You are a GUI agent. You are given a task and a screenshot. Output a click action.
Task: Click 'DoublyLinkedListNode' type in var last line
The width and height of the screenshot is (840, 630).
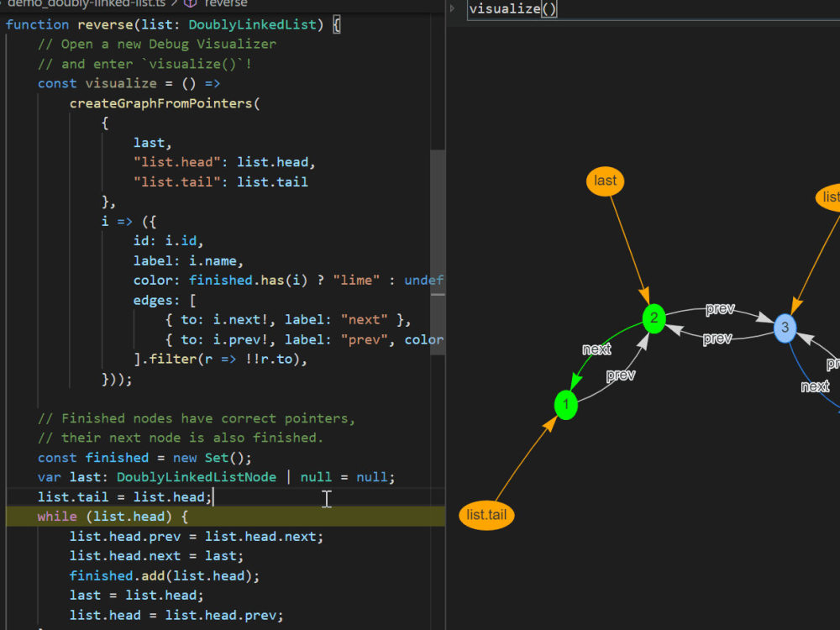(x=197, y=477)
